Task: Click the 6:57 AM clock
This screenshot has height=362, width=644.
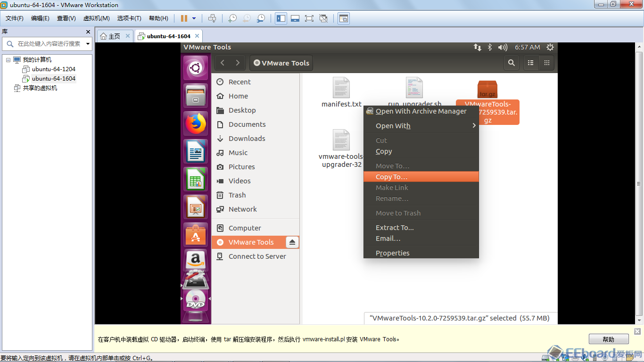Action: click(527, 47)
